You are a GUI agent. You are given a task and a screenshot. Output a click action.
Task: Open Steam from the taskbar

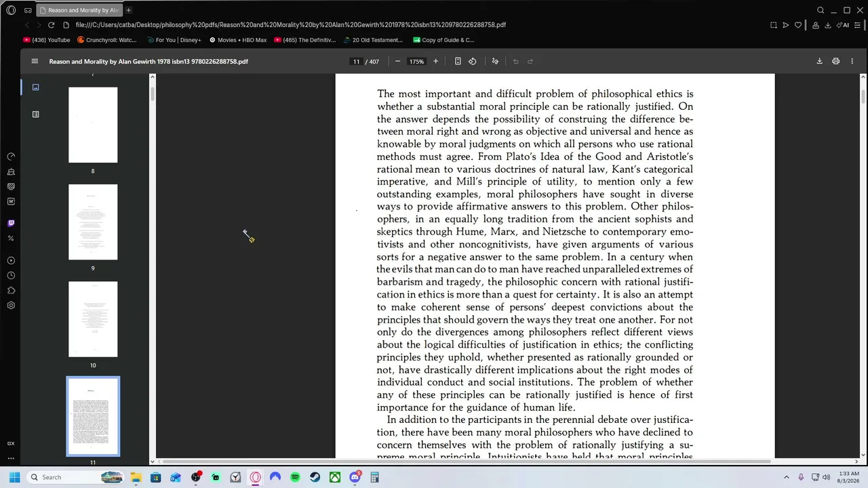click(315, 477)
